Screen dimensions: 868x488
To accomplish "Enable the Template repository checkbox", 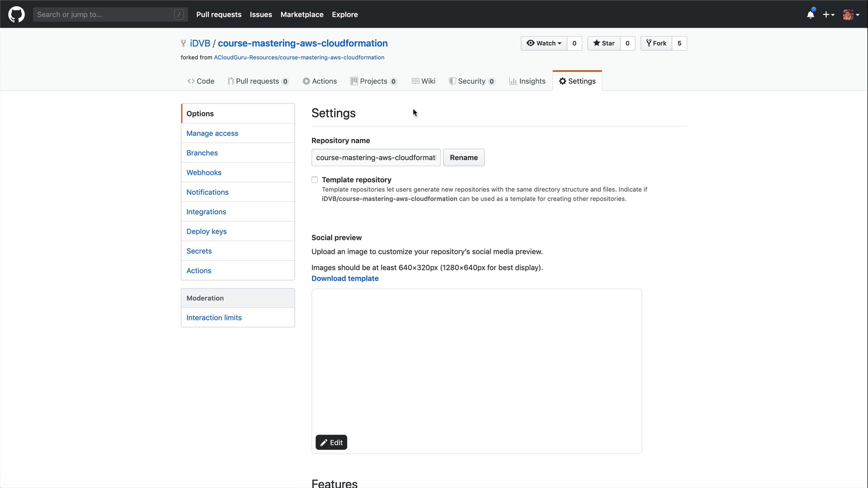I will [x=315, y=180].
